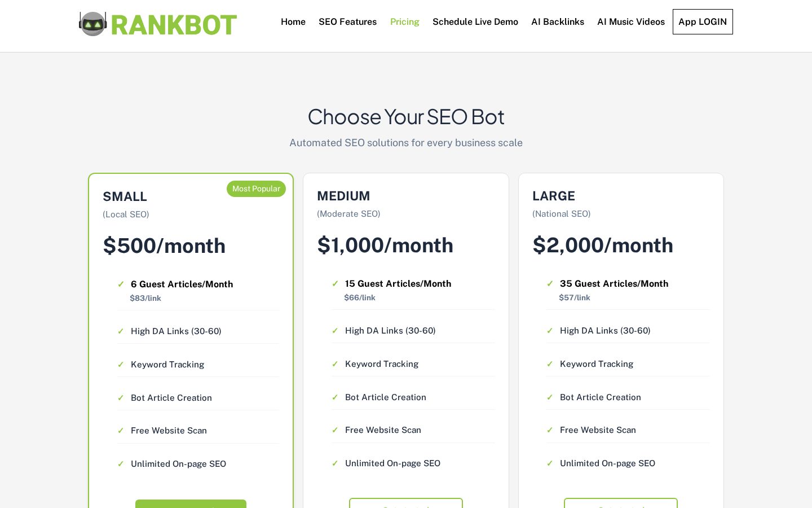Click checkmark beside Keyword Tracking in SMALL plan
Viewport: 812px width, 508px height.
121,364
